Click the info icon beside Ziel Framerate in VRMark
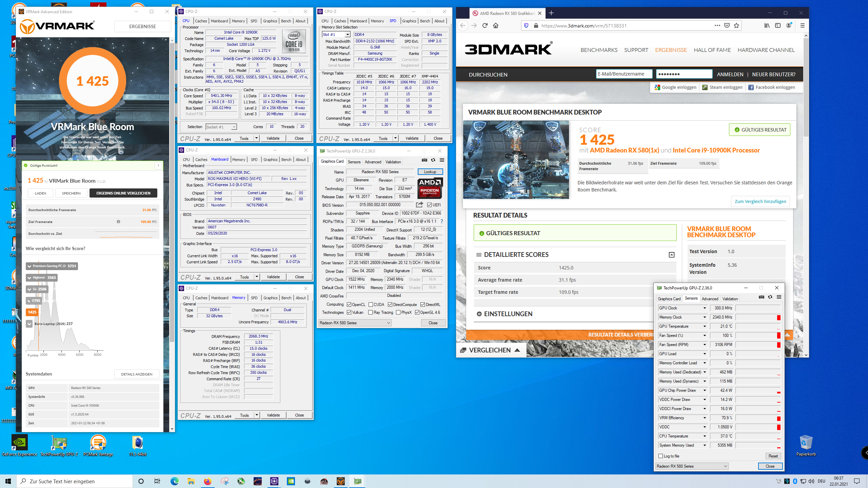868x488 pixels. pos(118,222)
